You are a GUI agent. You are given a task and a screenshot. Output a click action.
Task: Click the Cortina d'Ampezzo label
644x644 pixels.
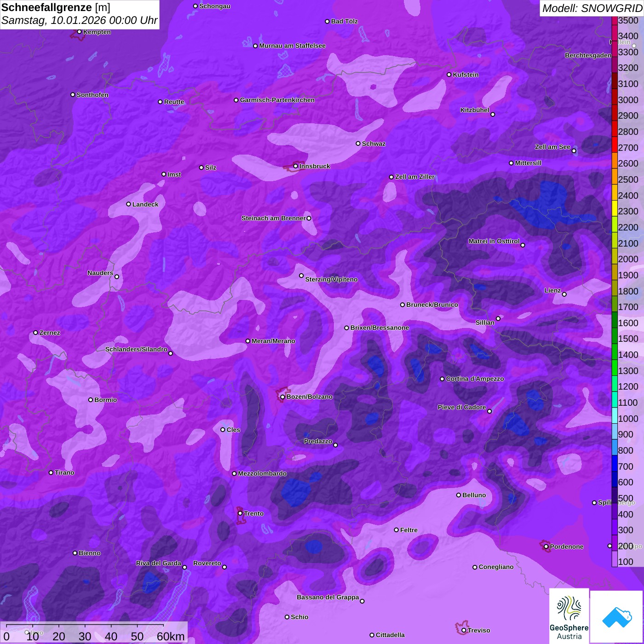(475, 379)
